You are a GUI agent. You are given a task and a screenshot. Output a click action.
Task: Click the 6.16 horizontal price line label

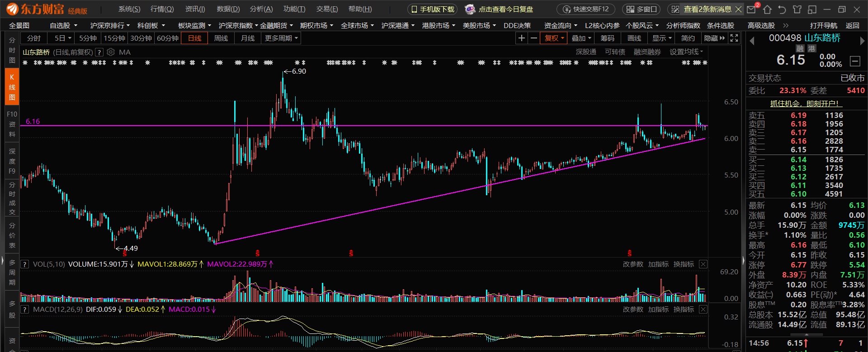point(33,121)
